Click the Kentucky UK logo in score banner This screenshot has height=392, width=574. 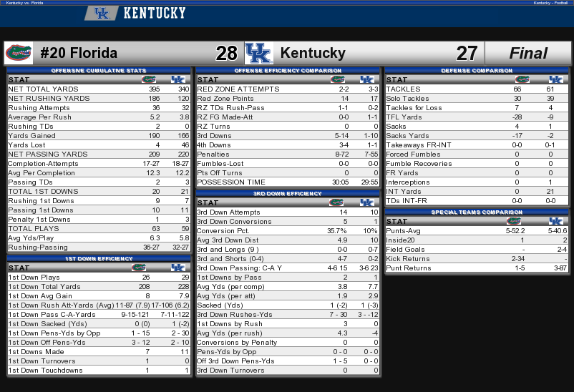tap(259, 53)
